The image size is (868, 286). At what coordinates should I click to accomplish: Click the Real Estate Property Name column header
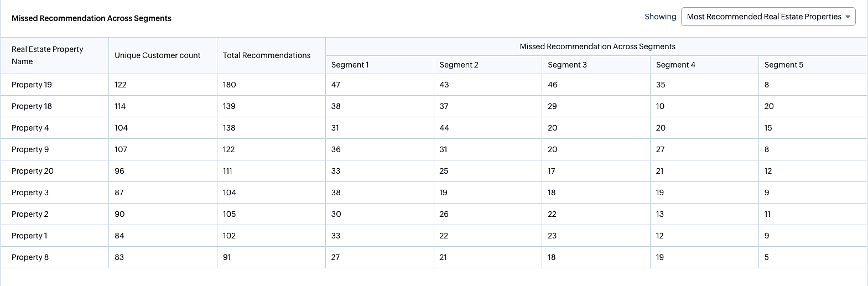(x=48, y=55)
